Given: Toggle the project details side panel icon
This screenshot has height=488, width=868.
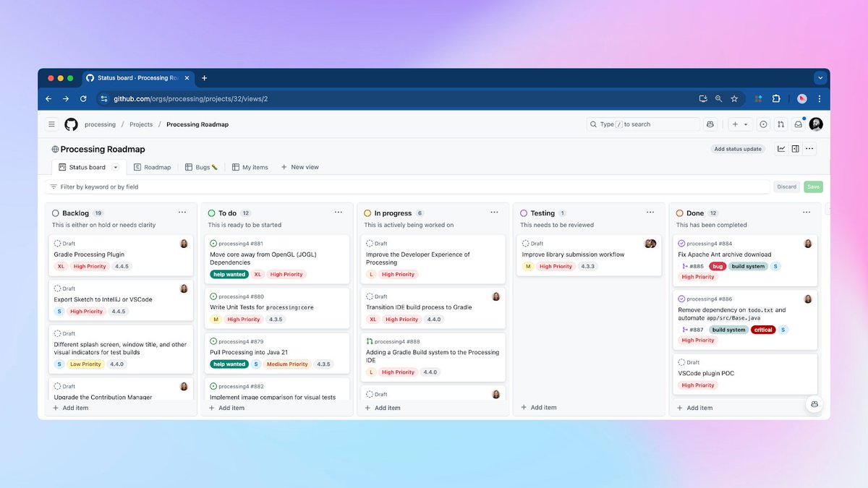Looking at the screenshot, I should pos(795,149).
